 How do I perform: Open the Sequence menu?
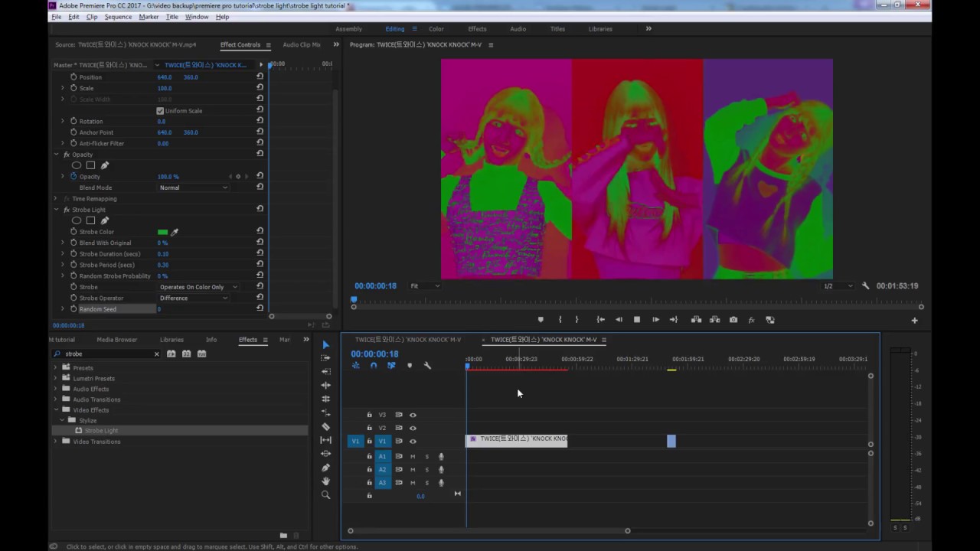tap(118, 17)
